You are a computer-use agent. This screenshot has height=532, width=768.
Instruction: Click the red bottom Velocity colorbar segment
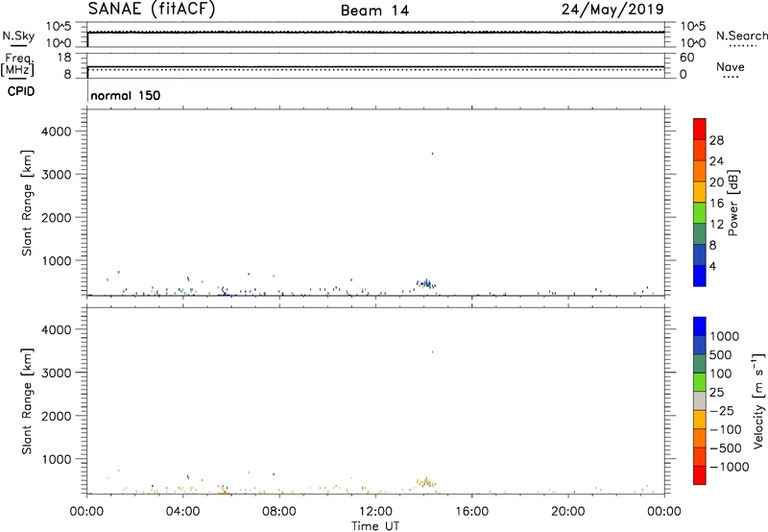tap(700, 475)
